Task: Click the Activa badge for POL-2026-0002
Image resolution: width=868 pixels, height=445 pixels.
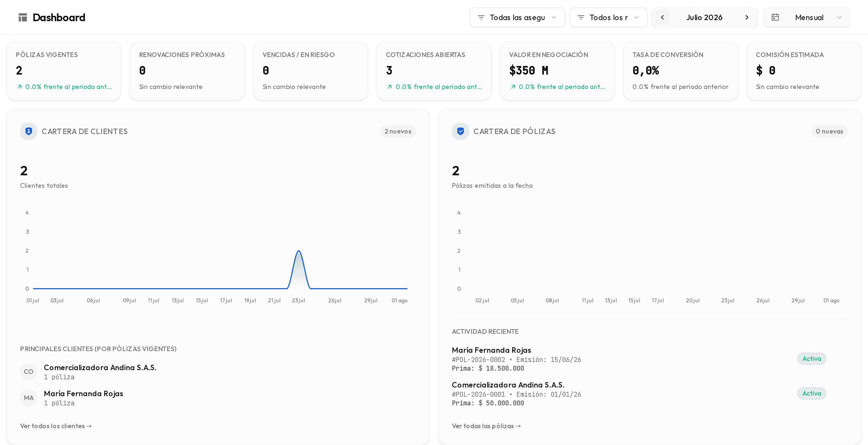Action: [811, 359]
